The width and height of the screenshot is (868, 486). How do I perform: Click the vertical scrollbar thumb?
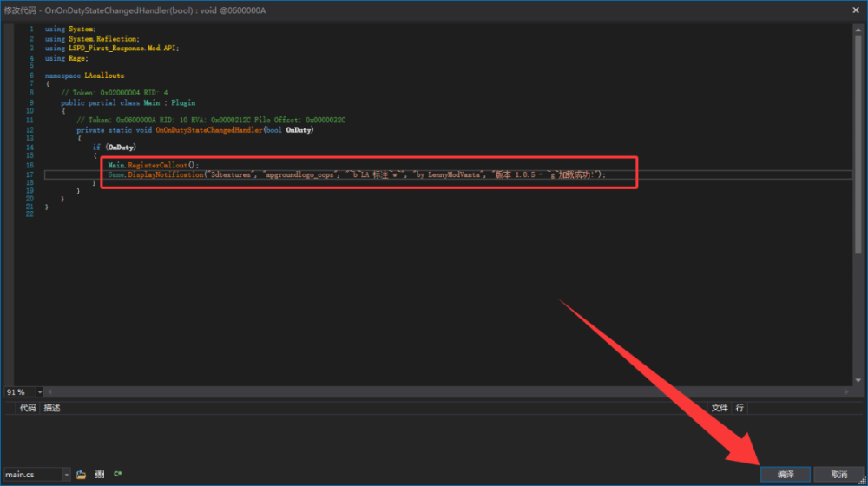click(858, 144)
